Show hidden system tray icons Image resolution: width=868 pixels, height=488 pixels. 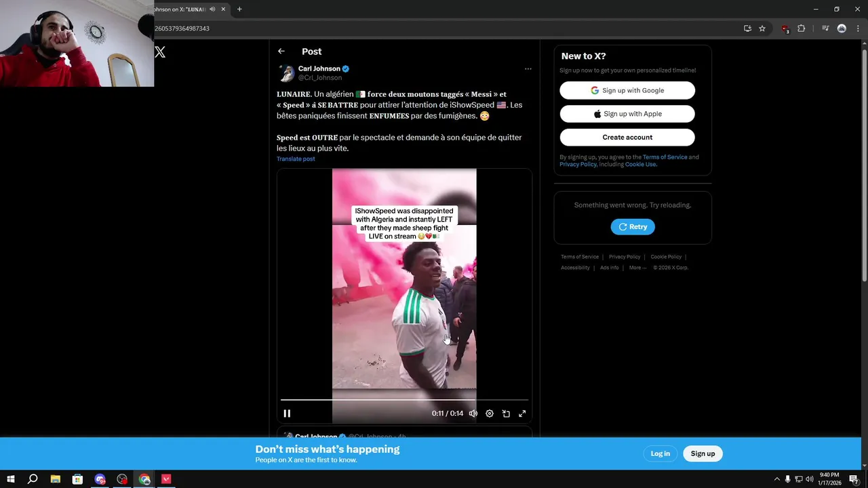tap(776, 479)
